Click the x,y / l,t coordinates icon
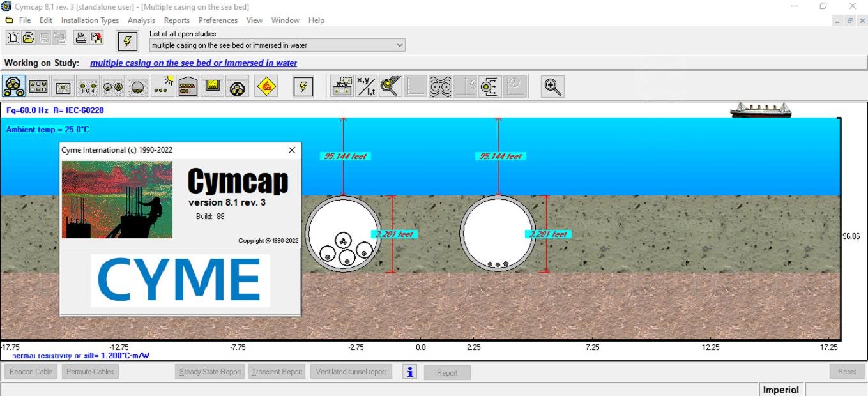 tap(367, 86)
